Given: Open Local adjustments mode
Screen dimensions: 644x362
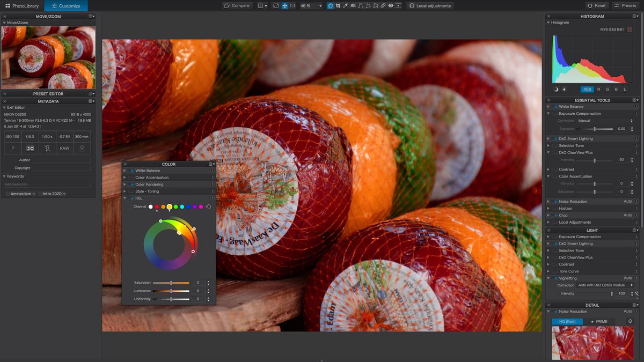Looking at the screenshot, I should pos(431,5).
